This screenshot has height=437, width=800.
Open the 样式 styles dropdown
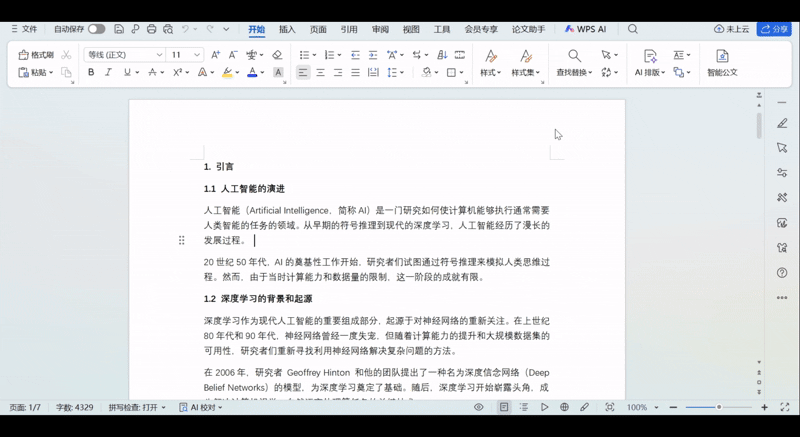click(x=490, y=72)
